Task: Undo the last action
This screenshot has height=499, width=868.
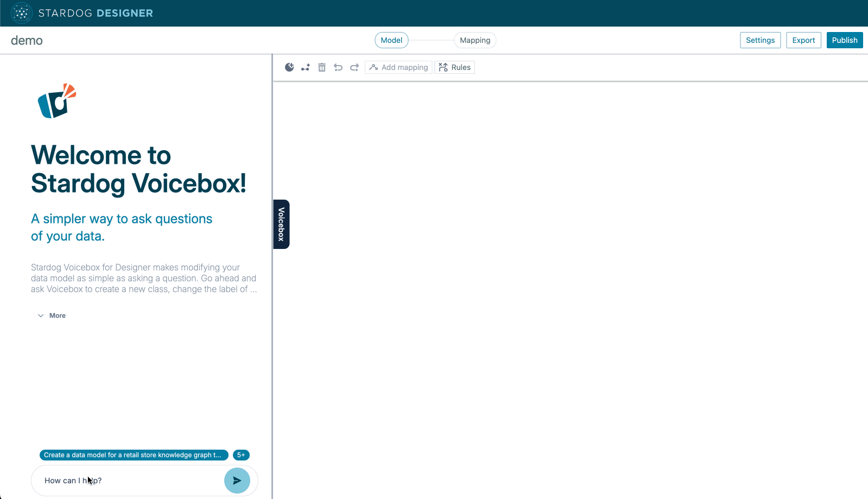Action: 338,67
